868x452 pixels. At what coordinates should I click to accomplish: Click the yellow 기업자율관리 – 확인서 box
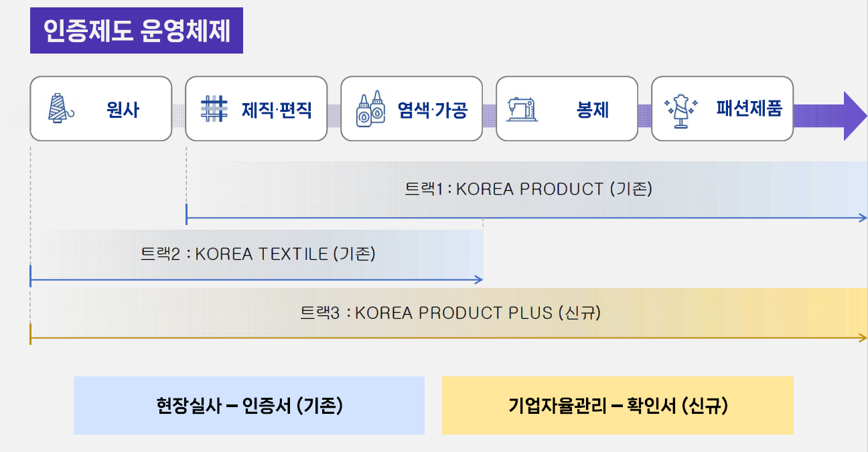tap(618, 406)
